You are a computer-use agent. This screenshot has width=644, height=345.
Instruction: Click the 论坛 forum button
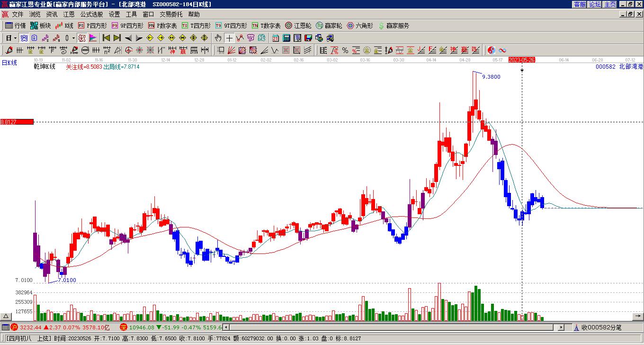(x=595, y=4)
